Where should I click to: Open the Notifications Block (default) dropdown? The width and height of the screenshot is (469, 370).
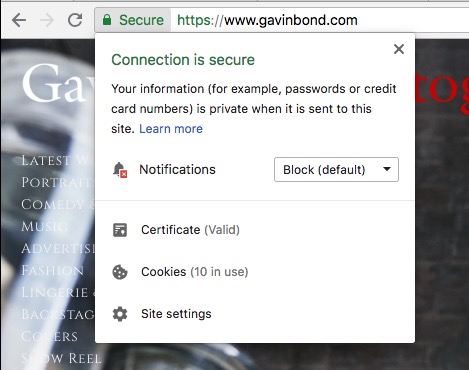click(x=336, y=170)
